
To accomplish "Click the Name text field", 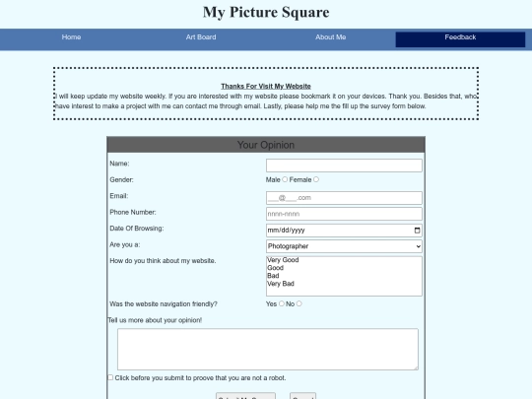I will tap(344, 166).
